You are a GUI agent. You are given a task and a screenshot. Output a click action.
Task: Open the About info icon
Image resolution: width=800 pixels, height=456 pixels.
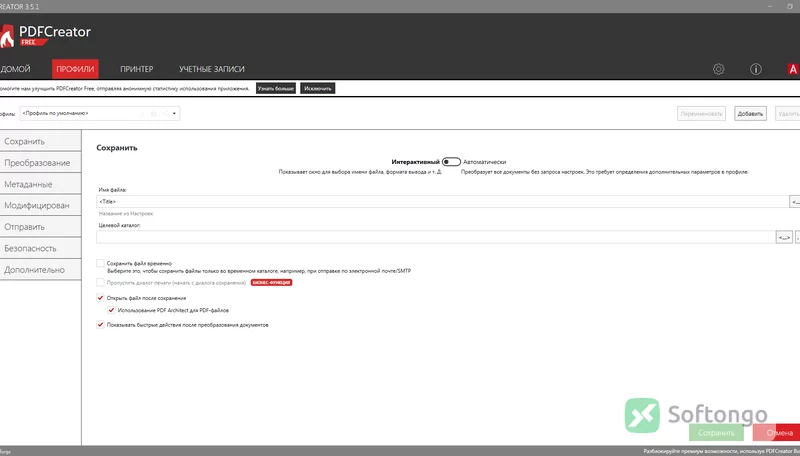[x=756, y=69]
